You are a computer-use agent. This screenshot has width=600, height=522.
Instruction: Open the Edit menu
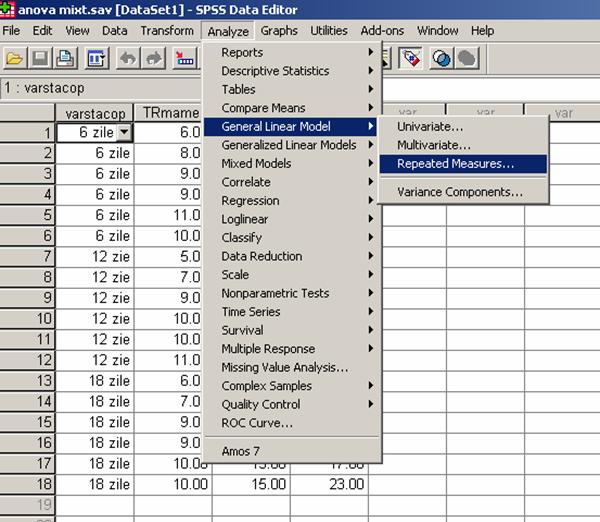(x=42, y=31)
